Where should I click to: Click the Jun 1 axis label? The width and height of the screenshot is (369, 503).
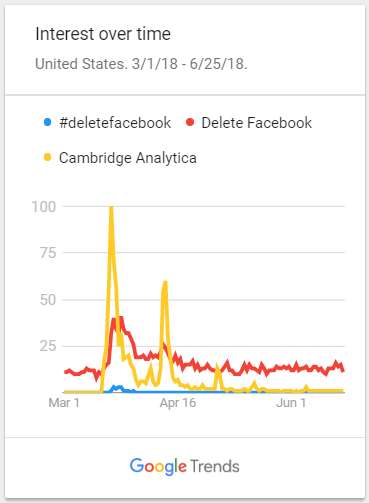[291, 403]
